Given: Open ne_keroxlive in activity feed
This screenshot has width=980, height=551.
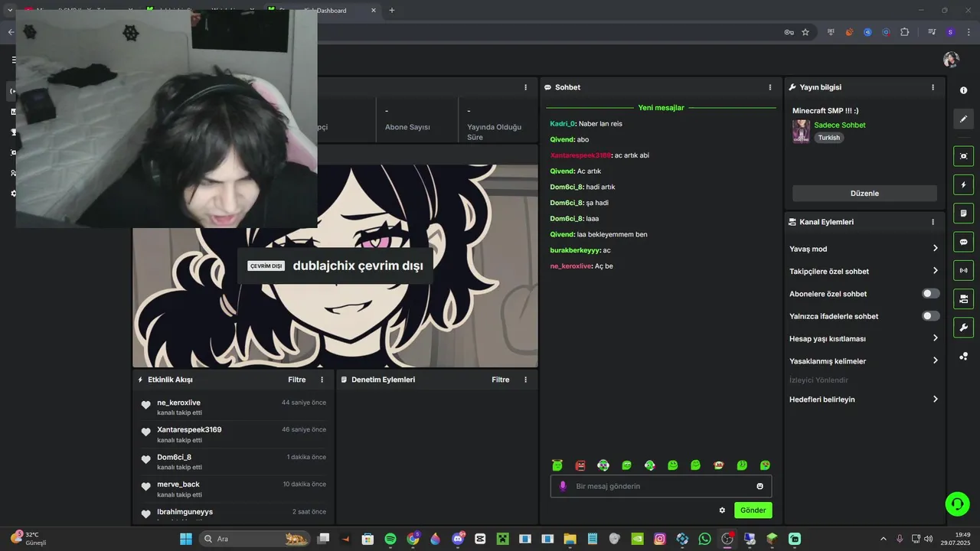Looking at the screenshot, I should point(178,403).
